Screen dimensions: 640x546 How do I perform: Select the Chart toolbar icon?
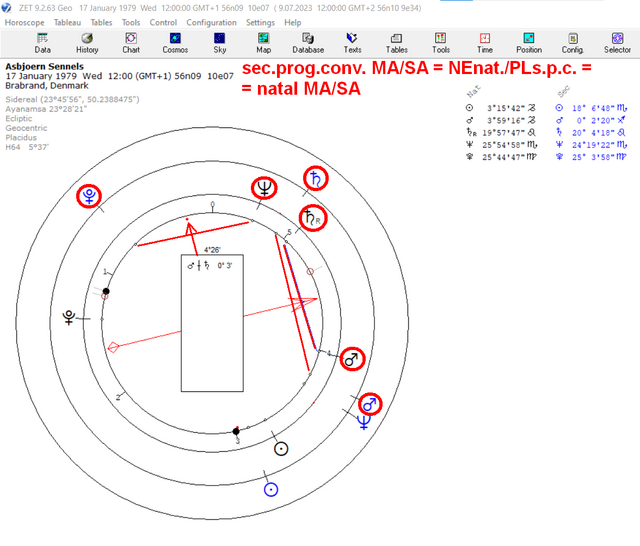pyautogui.click(x=131, y=43)
